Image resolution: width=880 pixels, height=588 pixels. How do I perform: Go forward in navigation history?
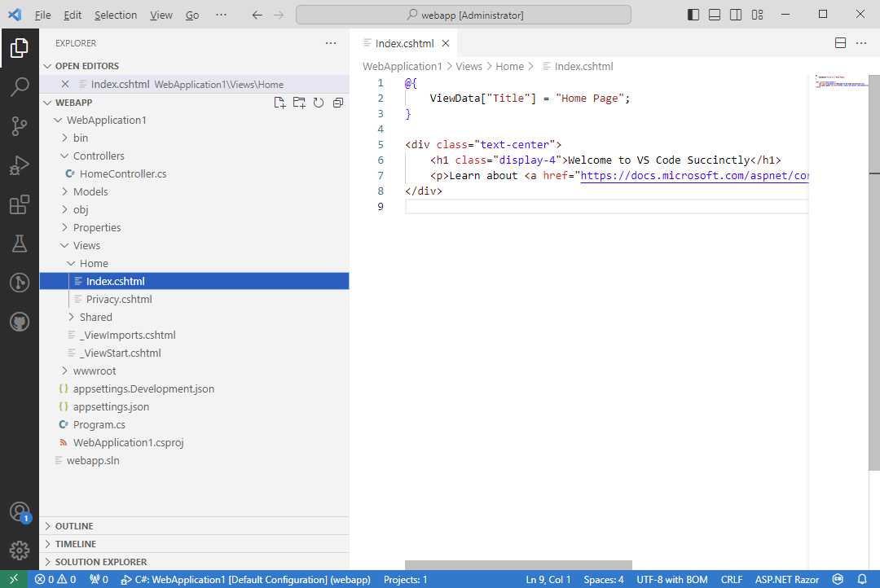click(x=279, y=15)
